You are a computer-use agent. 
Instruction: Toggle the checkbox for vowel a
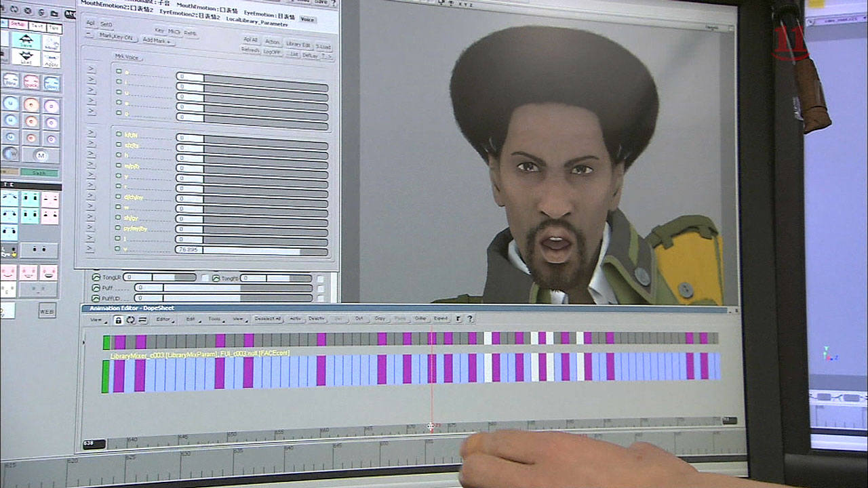click(119, 71)
